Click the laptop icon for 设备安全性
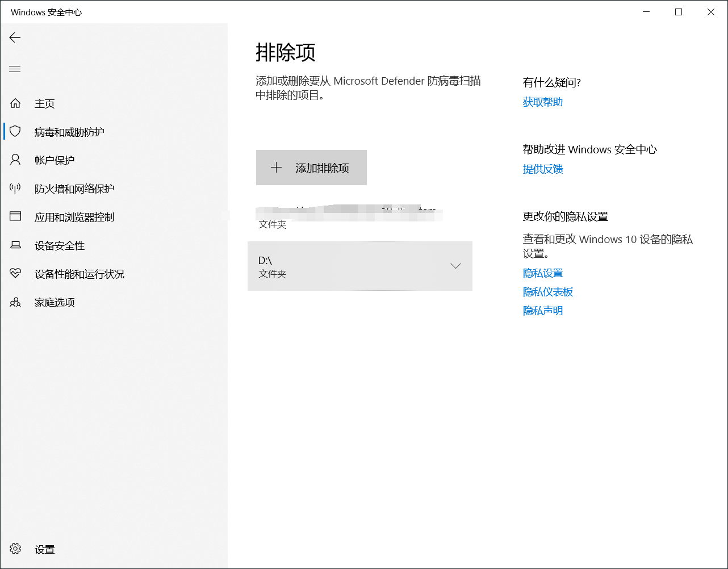 coord(15,245)
